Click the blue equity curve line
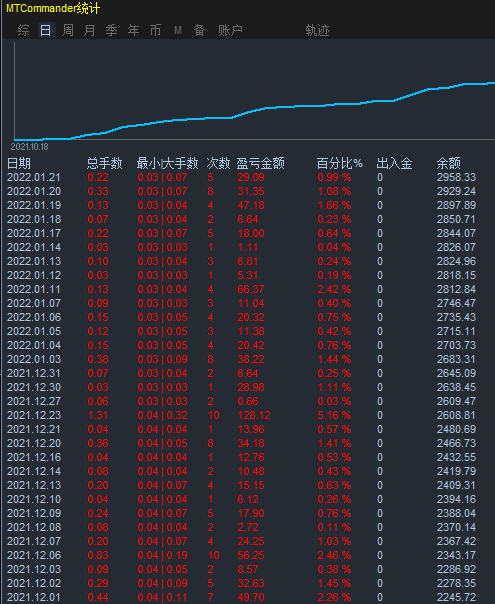495x604 pixels. (x=254, y=111)
